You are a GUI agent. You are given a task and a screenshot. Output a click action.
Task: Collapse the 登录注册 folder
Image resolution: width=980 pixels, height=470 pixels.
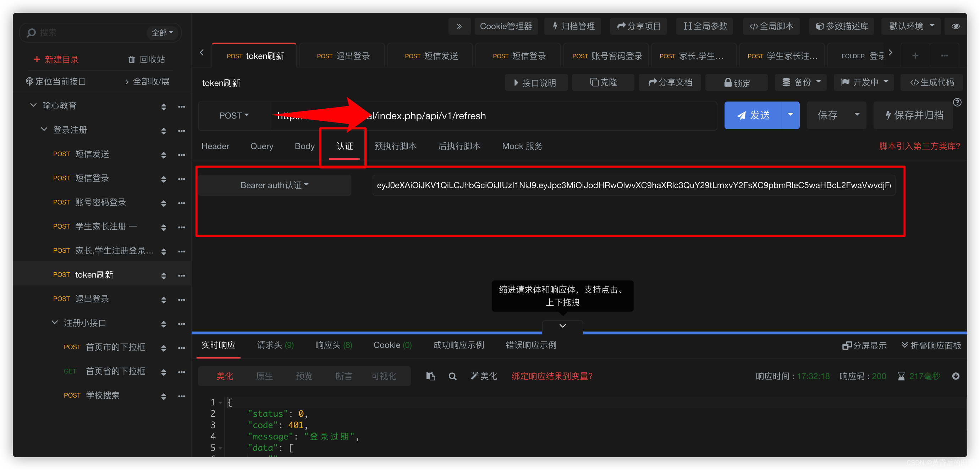[44, 130]
